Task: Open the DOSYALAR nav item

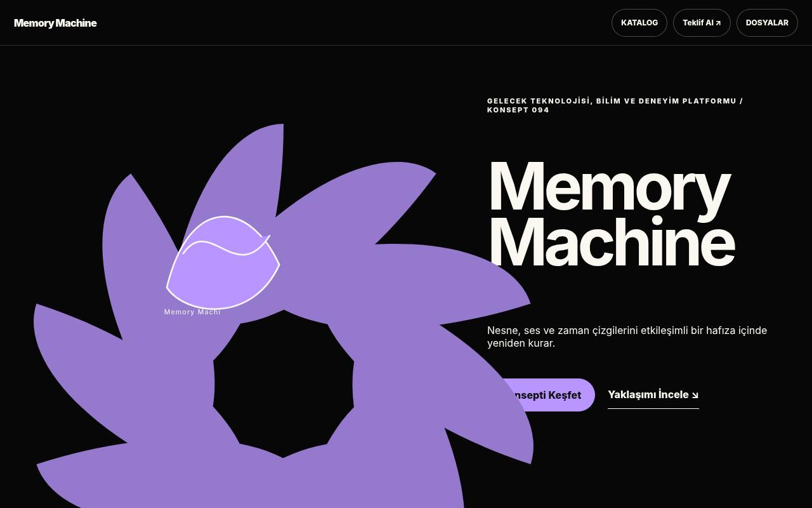Action: click(x=767, y=23)
